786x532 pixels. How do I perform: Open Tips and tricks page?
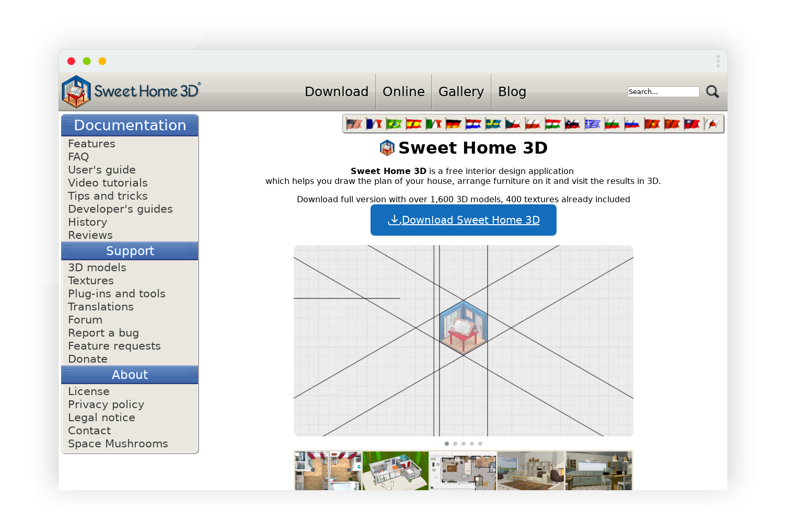pyautogui.click(x=108, y=196)
